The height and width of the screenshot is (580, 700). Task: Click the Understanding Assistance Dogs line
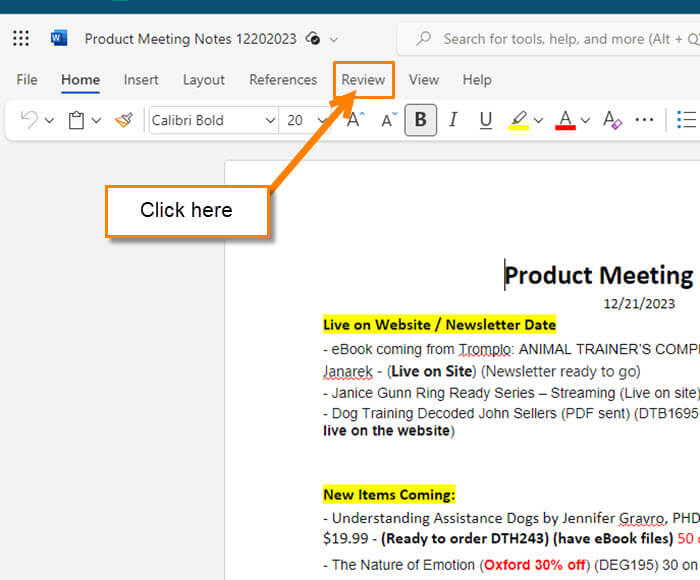[x=511, y=518]
